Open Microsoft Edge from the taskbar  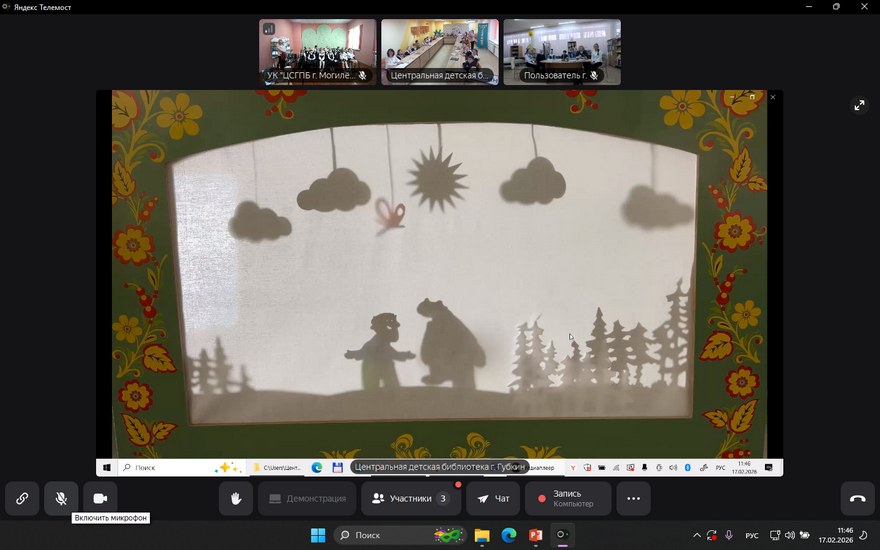508,535
